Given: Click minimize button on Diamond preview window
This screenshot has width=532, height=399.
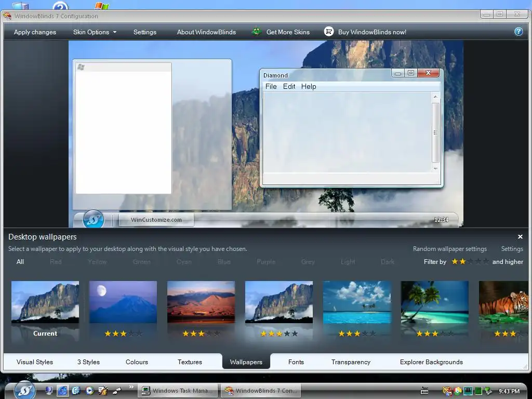Looking at the screenshot, I should point(397,73).
